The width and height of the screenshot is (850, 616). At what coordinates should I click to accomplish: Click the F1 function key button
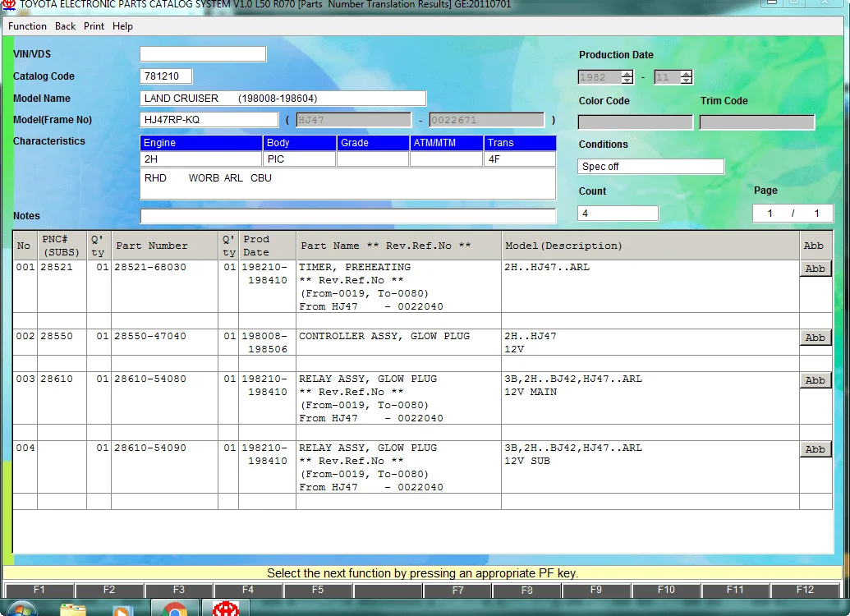pos(39,590)
